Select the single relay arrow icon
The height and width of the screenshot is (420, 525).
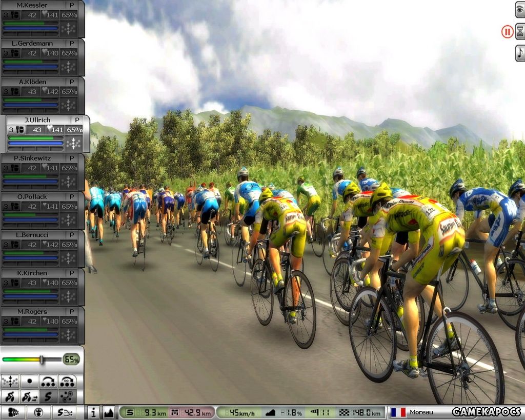48,381
